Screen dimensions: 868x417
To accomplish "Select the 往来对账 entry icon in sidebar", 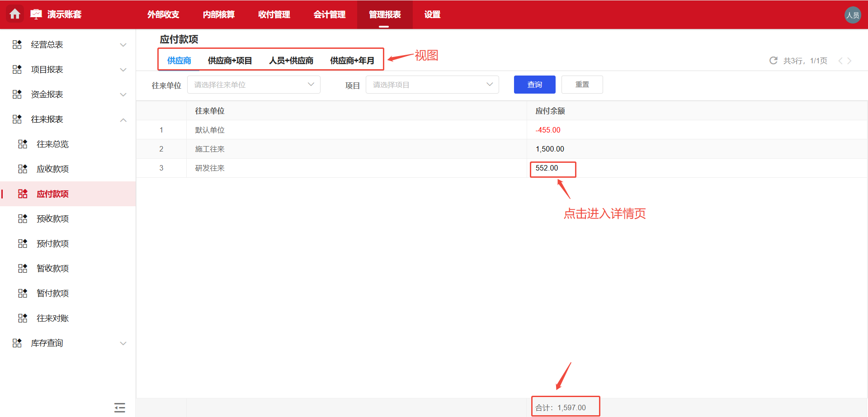I will coord(23,317).
